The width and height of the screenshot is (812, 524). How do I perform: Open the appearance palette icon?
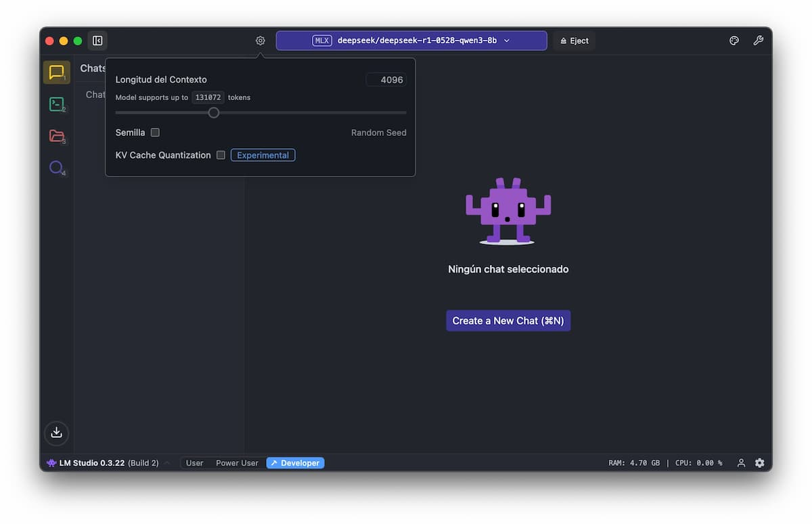click(x=734, y=41)
